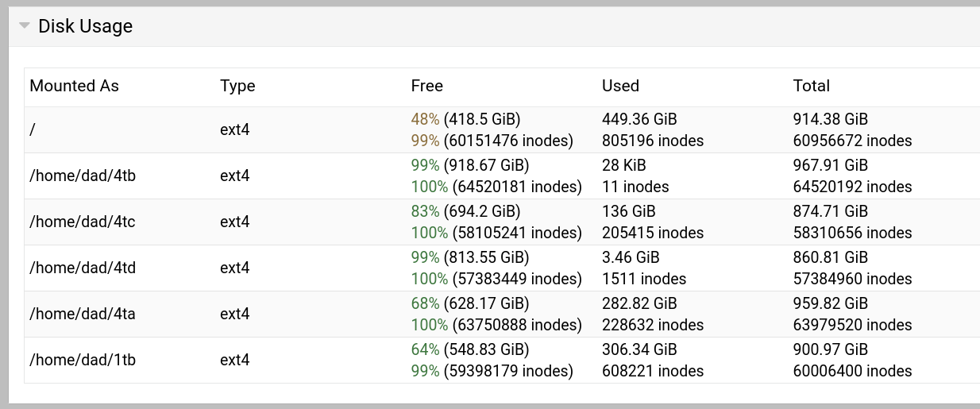Click the Used column header

[x=620, y=86]
